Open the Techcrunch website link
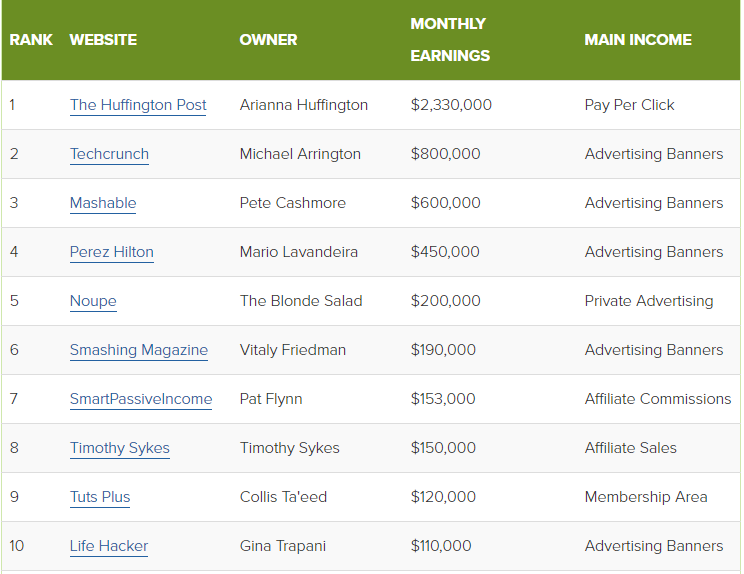This screenshot has height=574, width=744. pos(109,154)
